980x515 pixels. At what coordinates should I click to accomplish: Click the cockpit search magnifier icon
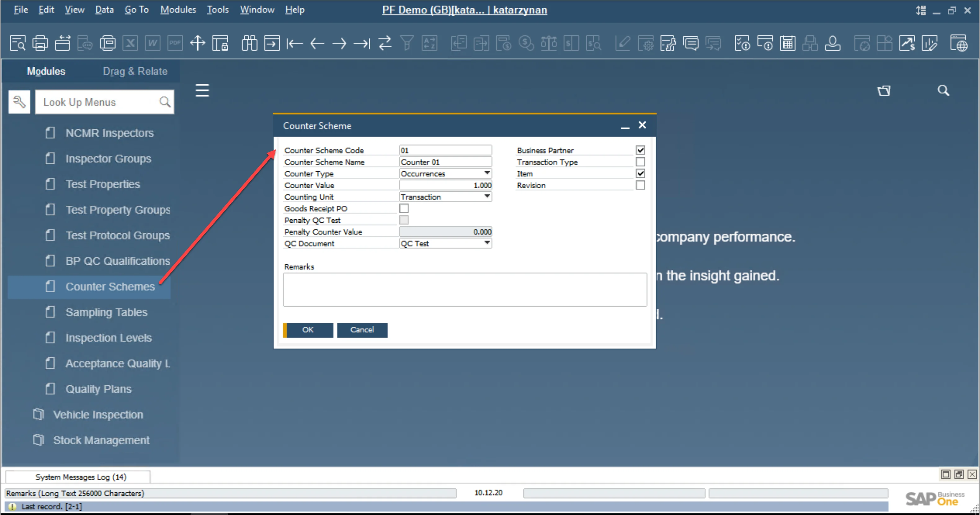[943, 90]
